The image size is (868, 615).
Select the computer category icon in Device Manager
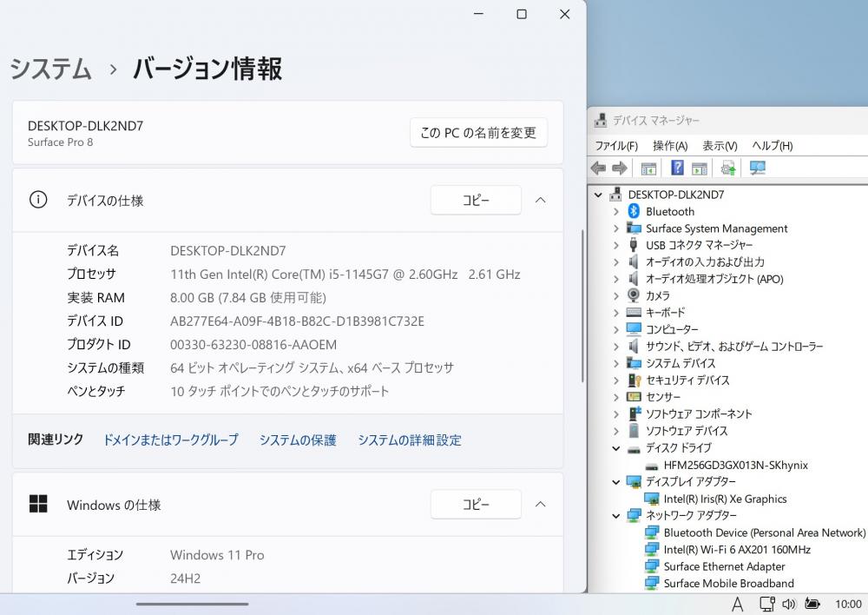click(x=634, y=329)
